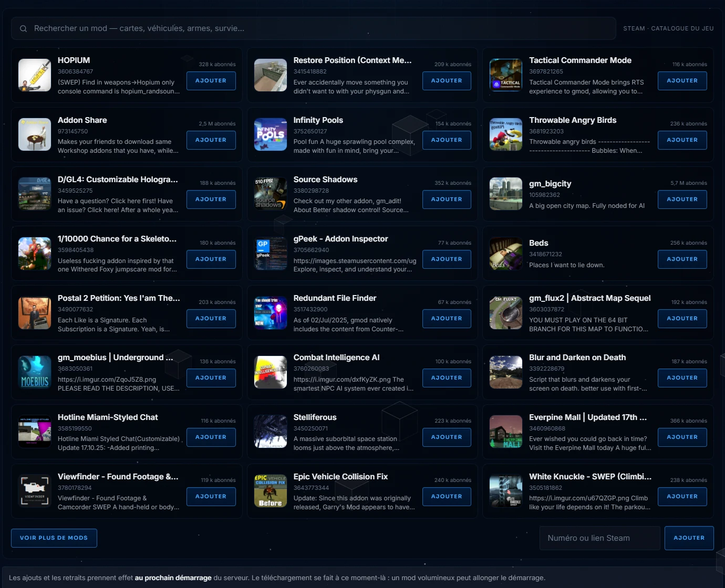Open the Restore Position mod thumbnail
Viewport: 725px width, 588px height.
tap(271, 75)
